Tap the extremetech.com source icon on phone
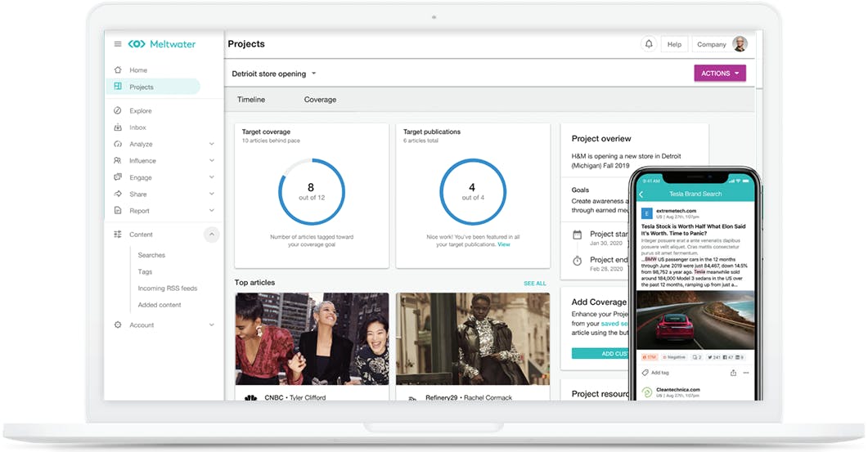Screen dimensions: 868x452 (x=646, y=213)
